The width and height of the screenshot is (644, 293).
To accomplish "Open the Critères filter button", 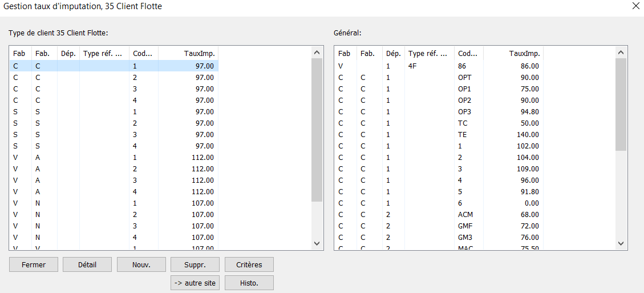I will point(249,264).
